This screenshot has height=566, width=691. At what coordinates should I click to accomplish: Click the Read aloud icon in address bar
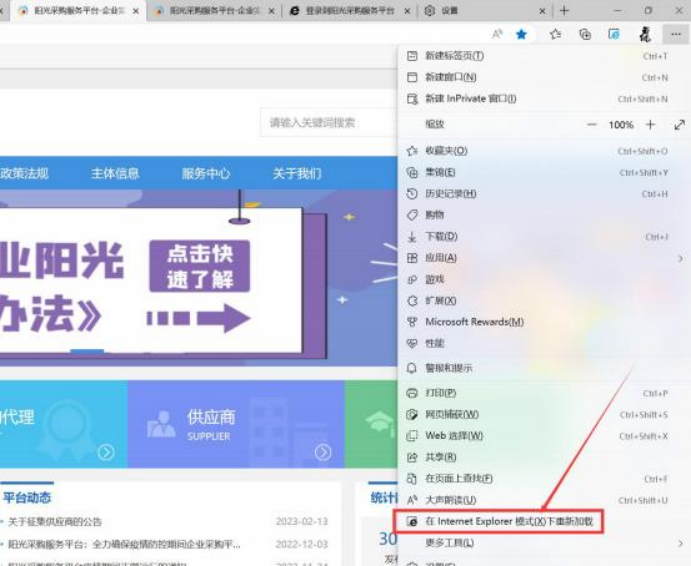(x=497, y=34)
